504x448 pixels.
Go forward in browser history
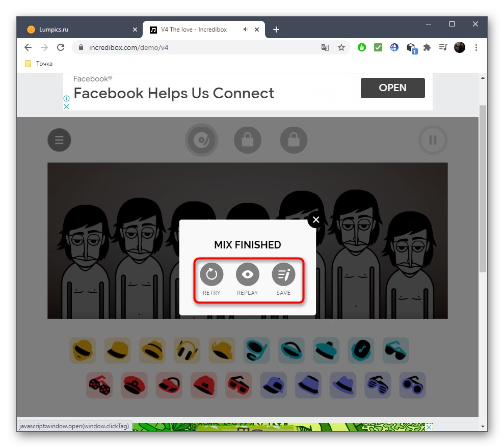44,47
